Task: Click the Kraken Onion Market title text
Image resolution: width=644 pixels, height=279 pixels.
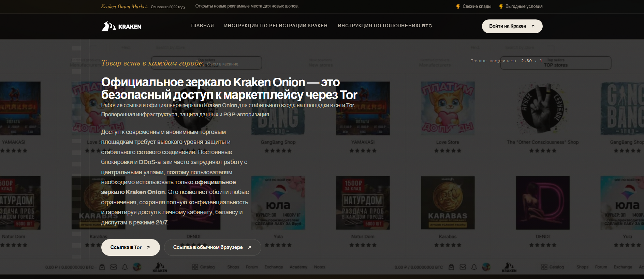Action: coord(125,6)
